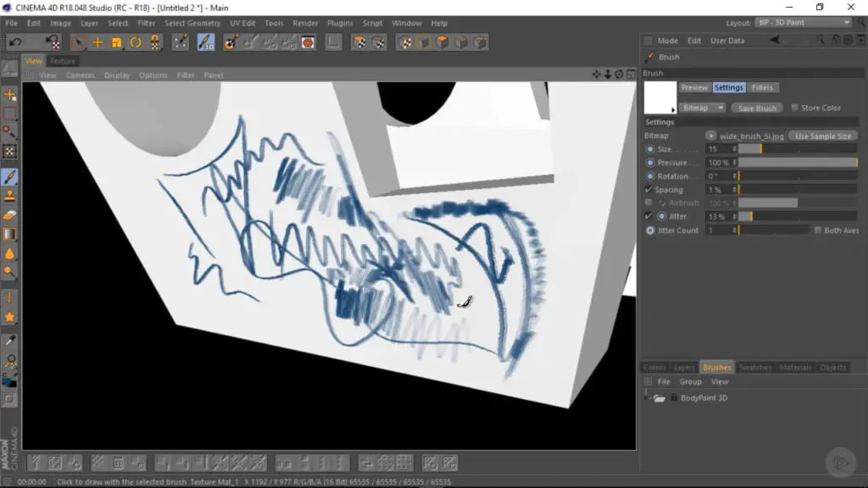This screenshot has height=488, width=868.
Task: Click the bitmap file arrow beside wide_brush_5i.jpg
Action: pos(711,136)
